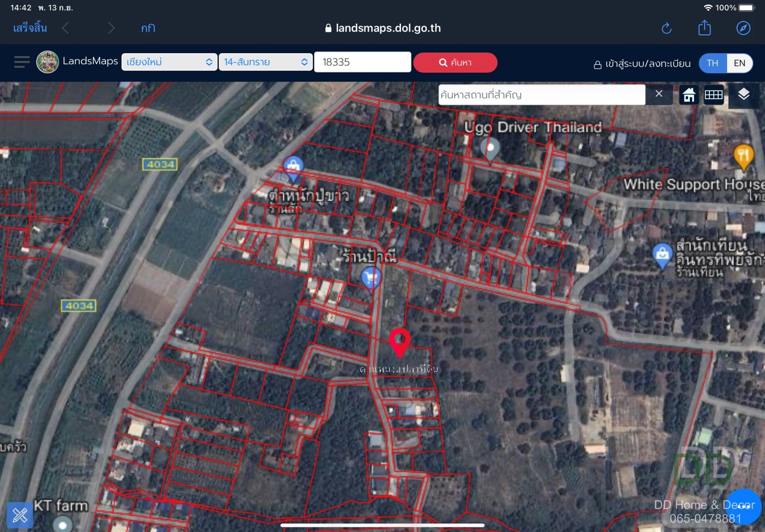
Task: Open the เข้าสู่ระบบ/ลงทะเบียน login link
Action: (x=642, y=64)
